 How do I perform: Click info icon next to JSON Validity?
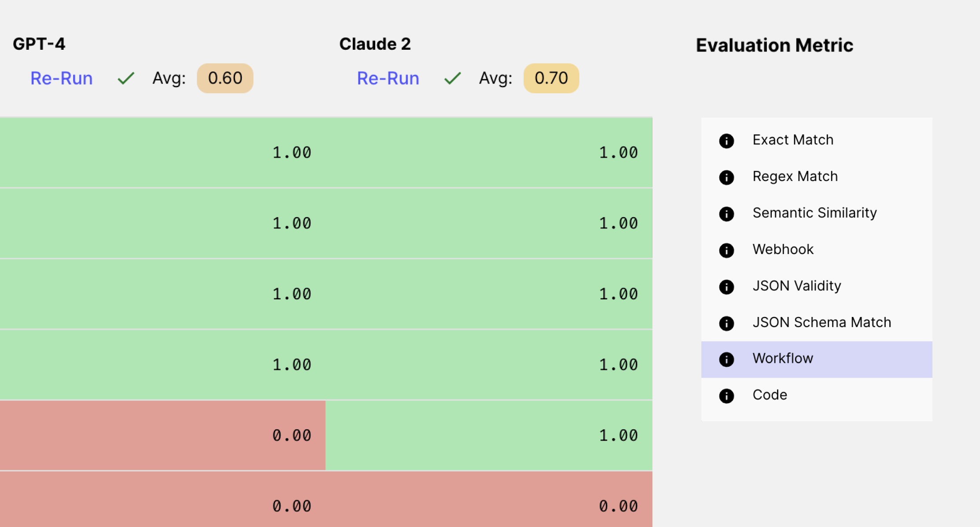point(726,287)
